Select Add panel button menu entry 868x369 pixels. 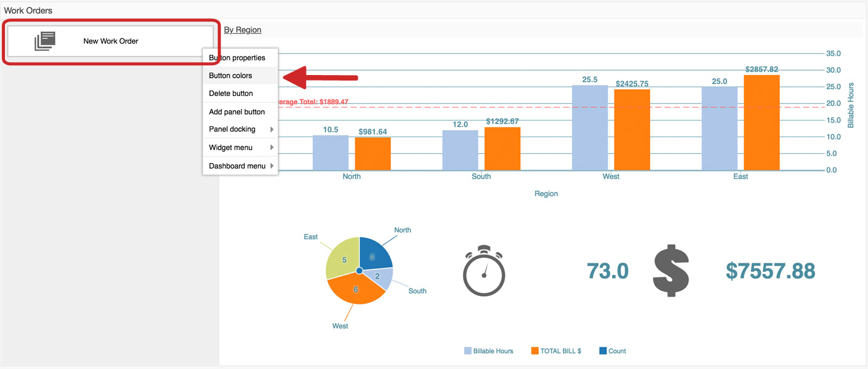pos(237,112)
